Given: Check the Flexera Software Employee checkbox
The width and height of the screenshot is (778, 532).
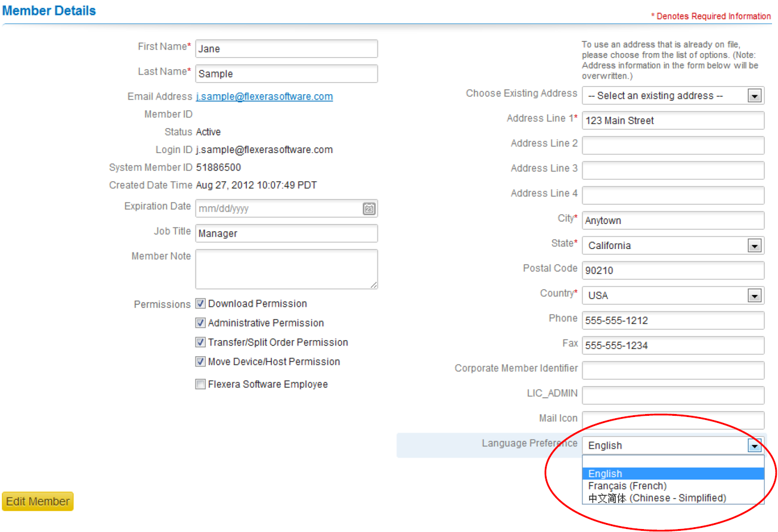Looking at the screenshot, I should click(x=200, y=384).
